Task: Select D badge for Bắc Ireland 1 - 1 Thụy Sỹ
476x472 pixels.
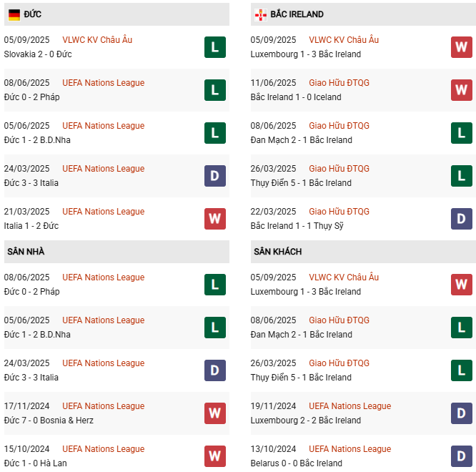Action: (x=461, y=219)
